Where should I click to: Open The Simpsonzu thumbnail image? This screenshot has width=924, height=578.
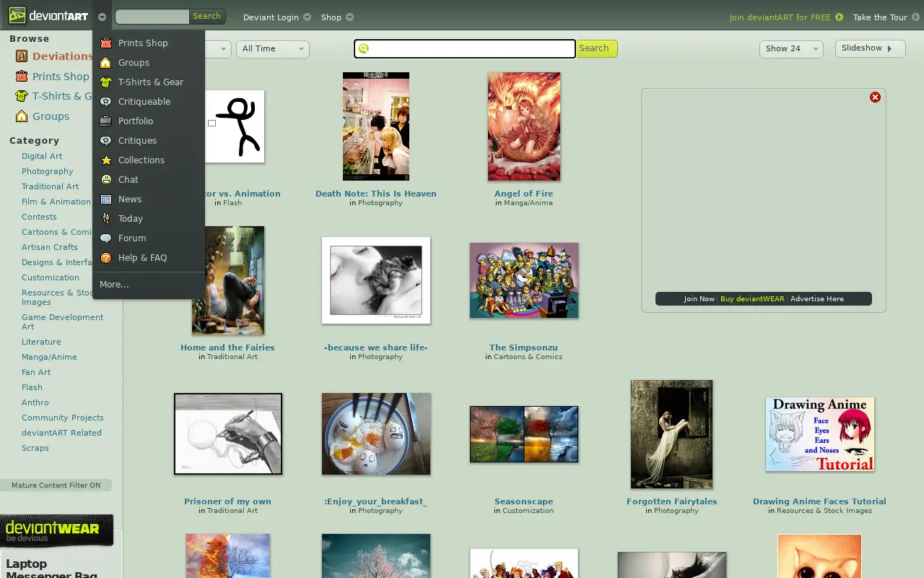click(x=524, y=280)
